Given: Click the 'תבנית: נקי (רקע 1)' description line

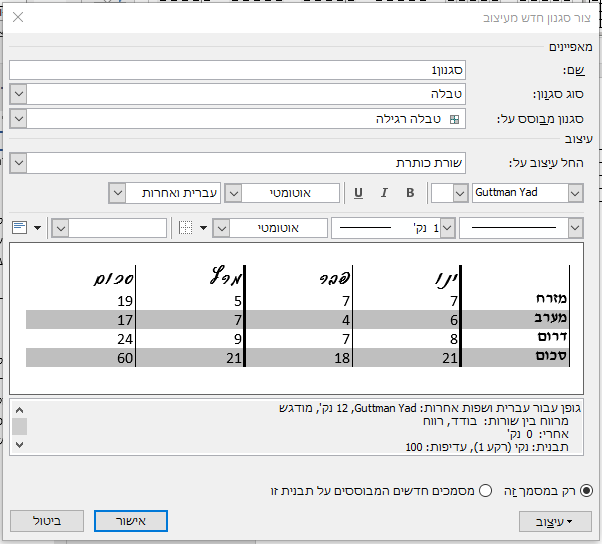Looking at the screenshot, I should (487, 447).
